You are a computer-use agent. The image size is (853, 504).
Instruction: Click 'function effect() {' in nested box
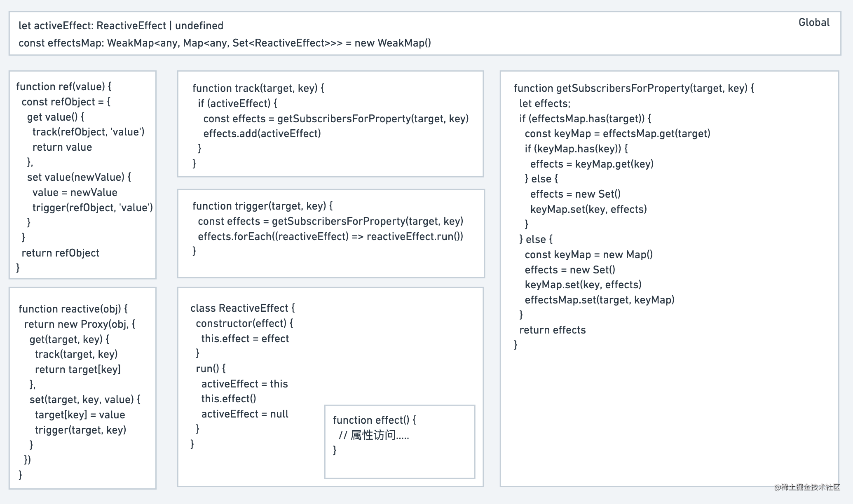(x=374, y=420)
